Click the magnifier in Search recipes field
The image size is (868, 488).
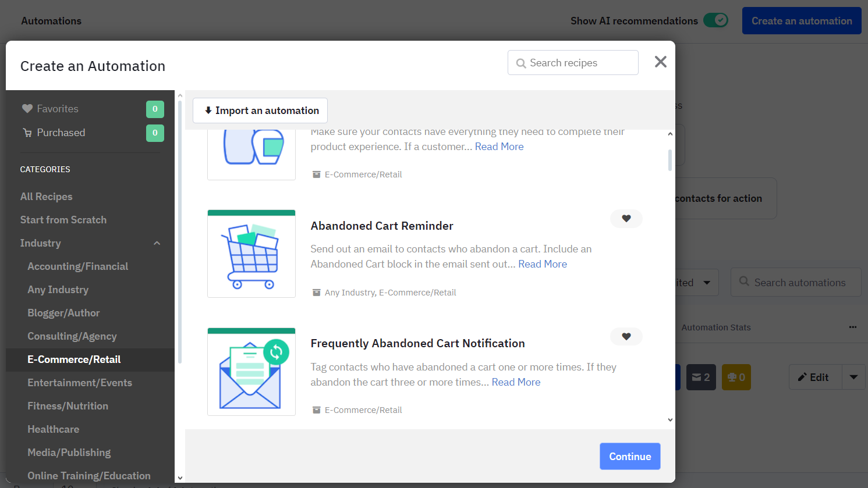[520, 62]
